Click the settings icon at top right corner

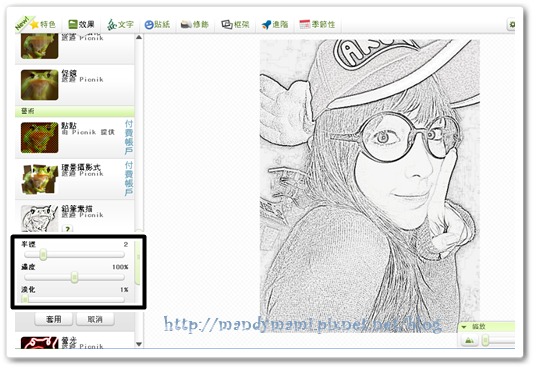pos(511,25)
